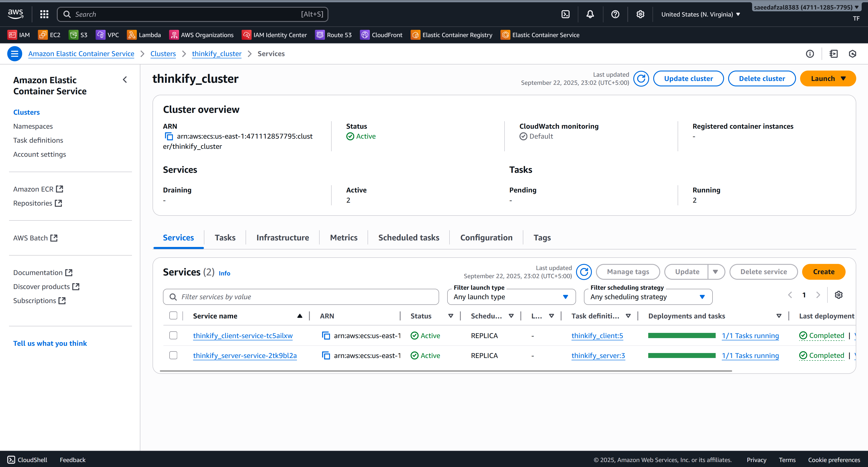Select the thinkify_client-service checkbox
Screen dimensions: 868x467
173,335
